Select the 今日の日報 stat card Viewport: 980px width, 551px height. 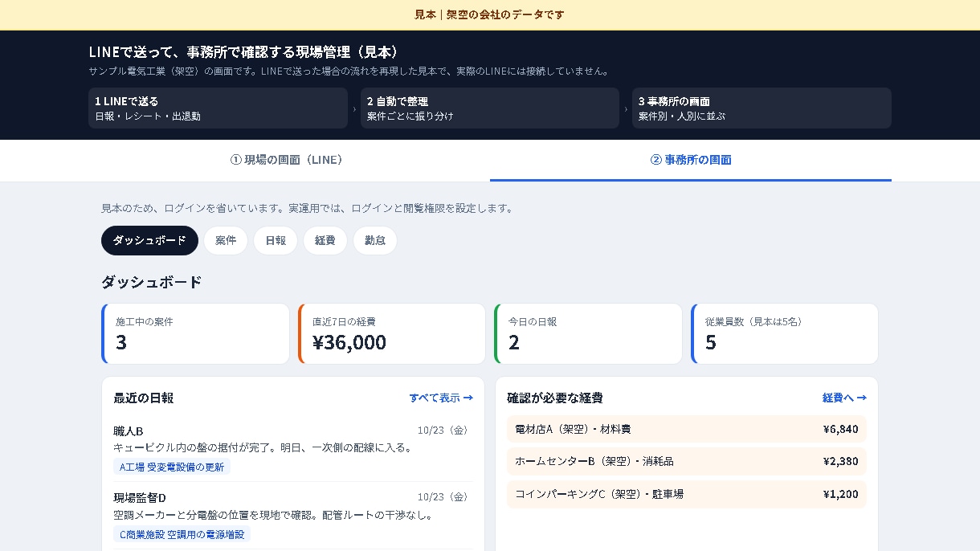pos(588,333)
